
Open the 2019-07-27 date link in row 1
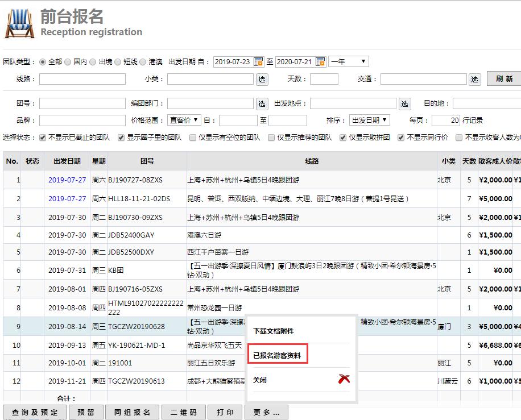[67, 180]
